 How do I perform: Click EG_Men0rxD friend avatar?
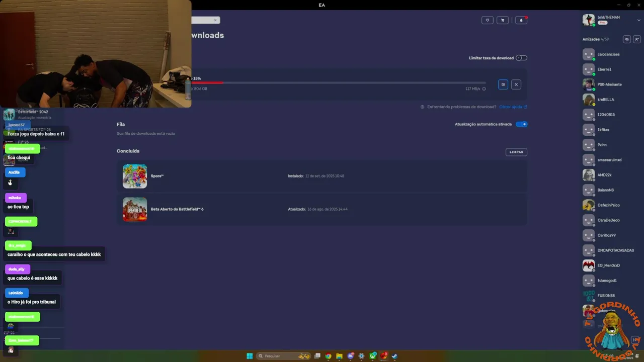click(589, 265)
